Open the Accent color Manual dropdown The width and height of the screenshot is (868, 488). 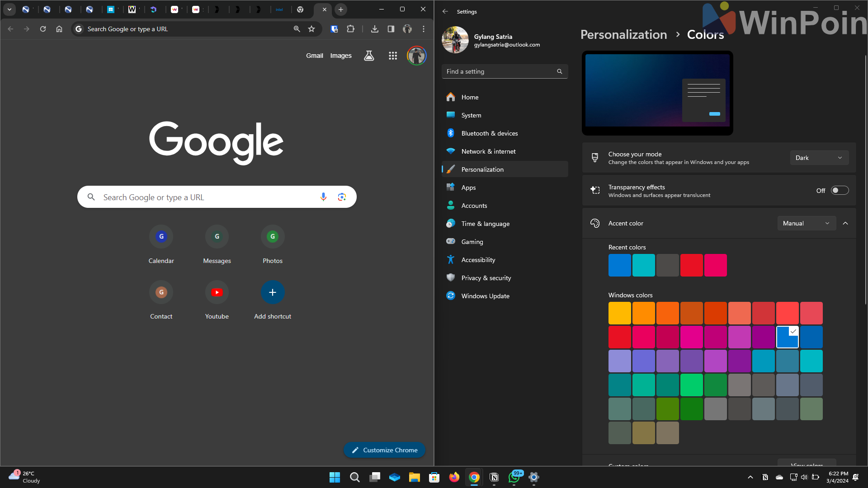tap(806, 223)
